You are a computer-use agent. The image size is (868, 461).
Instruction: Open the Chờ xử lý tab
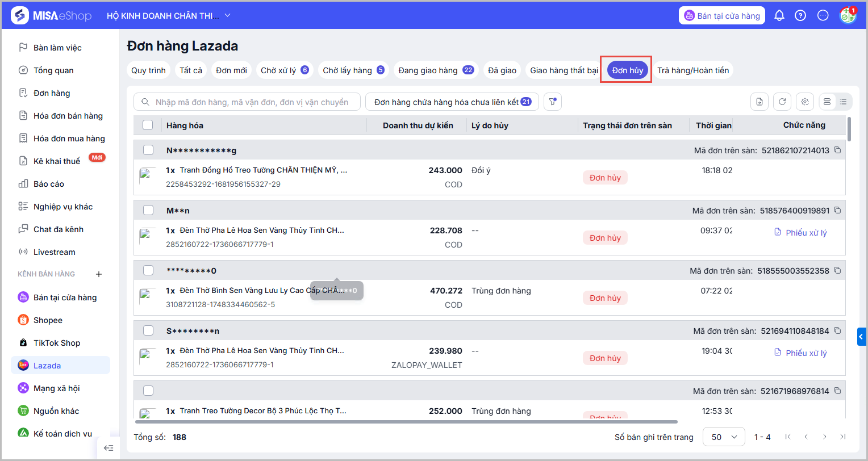pos(285,70)
